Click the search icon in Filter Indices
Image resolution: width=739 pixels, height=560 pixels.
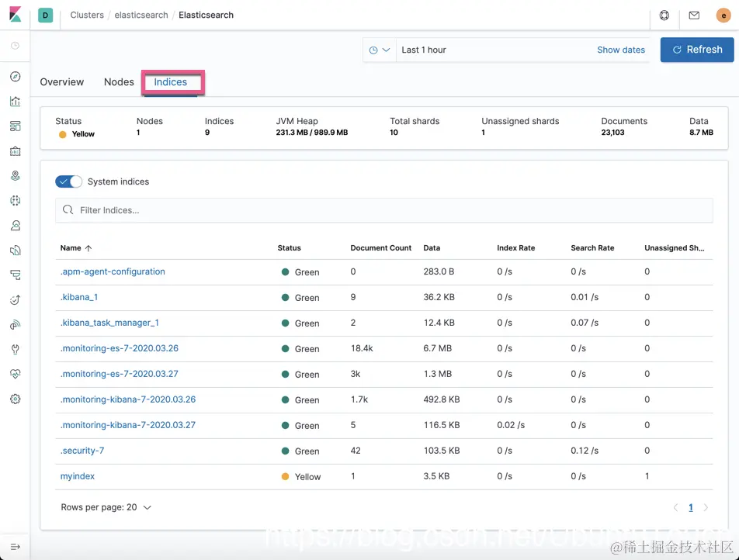tap(68, 210)
